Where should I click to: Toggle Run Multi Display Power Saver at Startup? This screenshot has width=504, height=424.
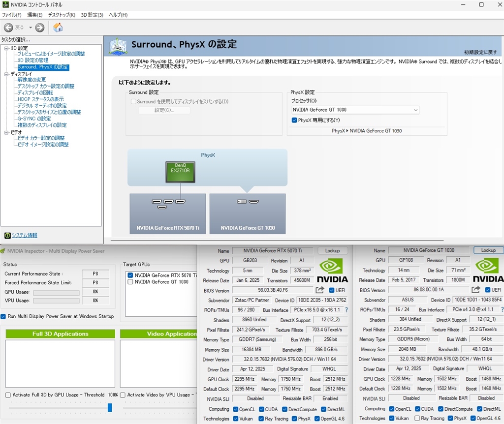coord(3,316)
